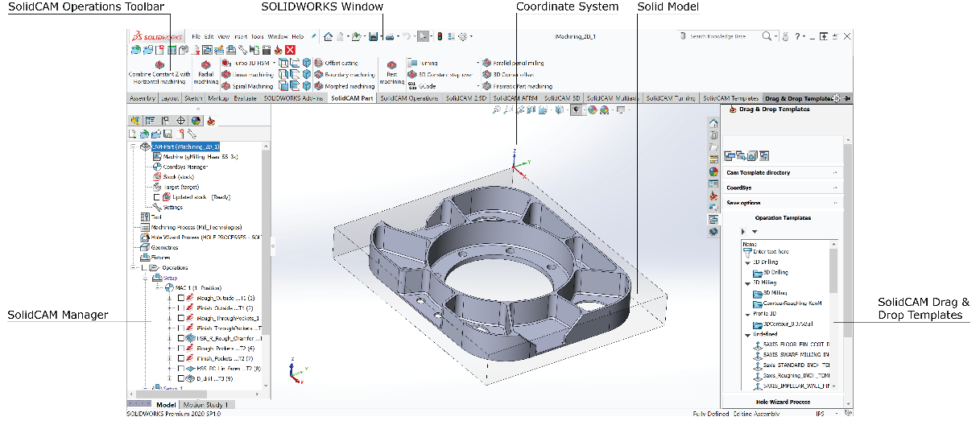This screenshot has width=980, height=421.
Task: Expand the CoordSys section in templates pane
Action: [x=835, y=188]
